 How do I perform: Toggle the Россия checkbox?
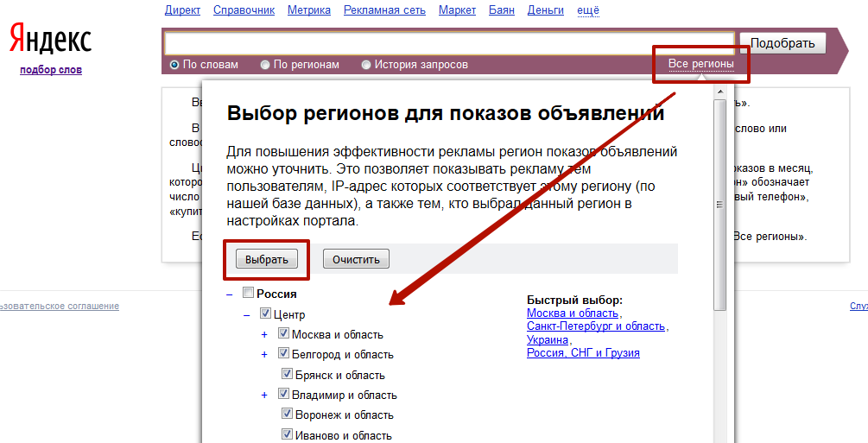(x=249, y=293)
